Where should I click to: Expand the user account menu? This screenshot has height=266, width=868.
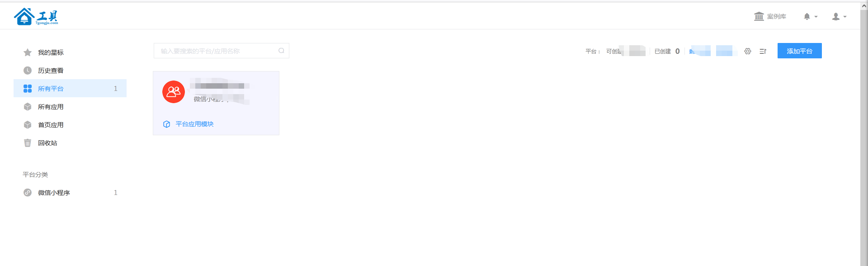[839, 16]
